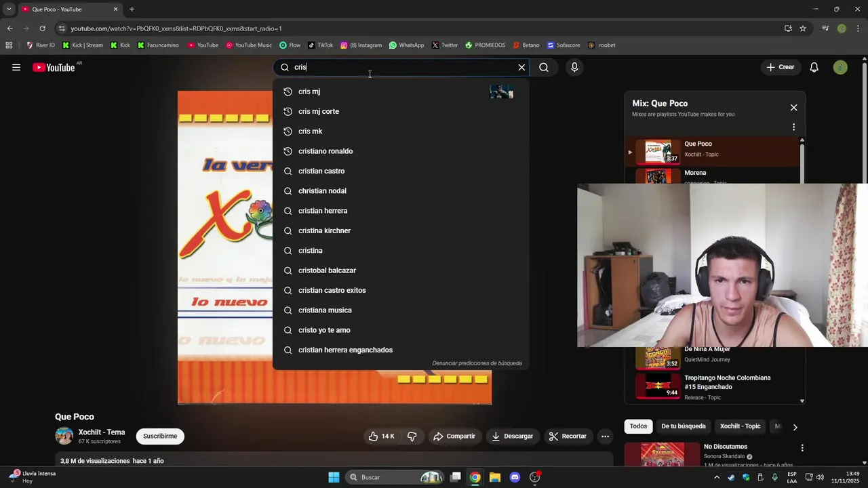Open Discord from the taskbar
This screenshot has width=868, height=488.
pos(515,477)
